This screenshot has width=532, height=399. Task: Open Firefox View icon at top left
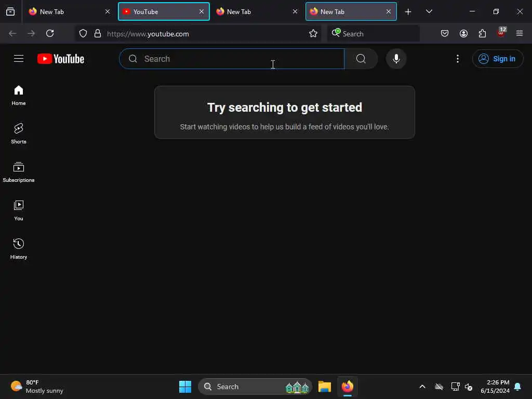(10, 11)
